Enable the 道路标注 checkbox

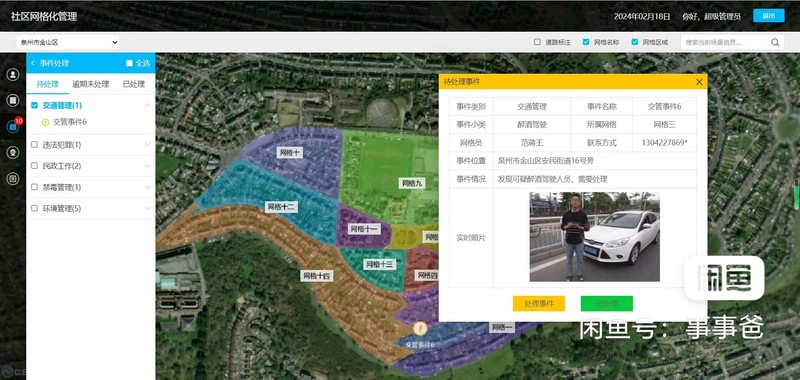(x=537, y=42)
